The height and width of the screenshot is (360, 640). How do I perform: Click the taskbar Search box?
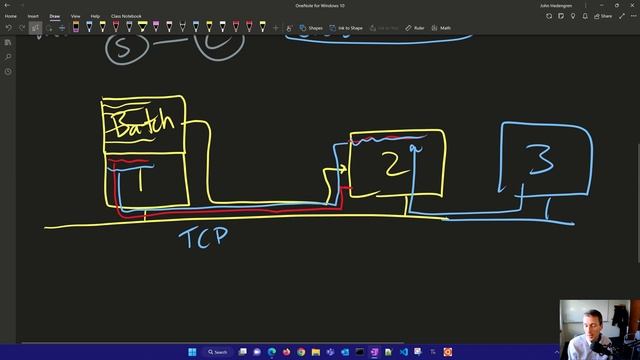[218, 352]
